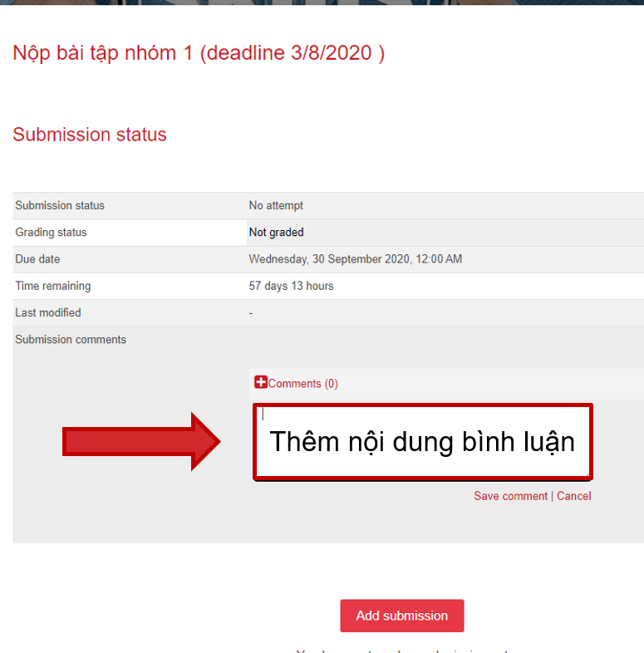The height and width of the screenshot is (653, 644).
Task: Select the 'Grading status' row label
Action: point(51,233)
